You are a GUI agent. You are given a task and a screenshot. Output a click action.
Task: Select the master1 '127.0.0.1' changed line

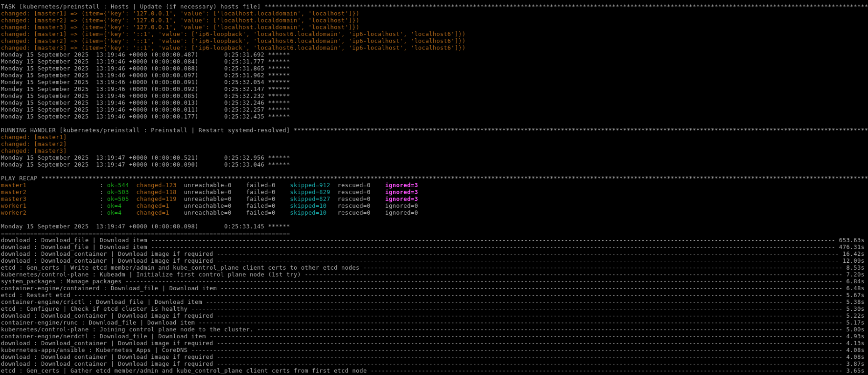pos(180,14)
